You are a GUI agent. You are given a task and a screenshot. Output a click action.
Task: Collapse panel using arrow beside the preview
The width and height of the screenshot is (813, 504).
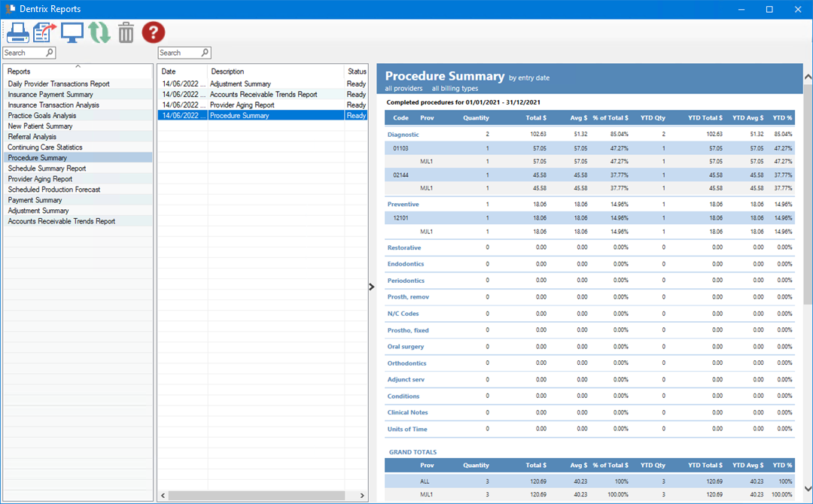pyautogui.click(x=372, y=287)
